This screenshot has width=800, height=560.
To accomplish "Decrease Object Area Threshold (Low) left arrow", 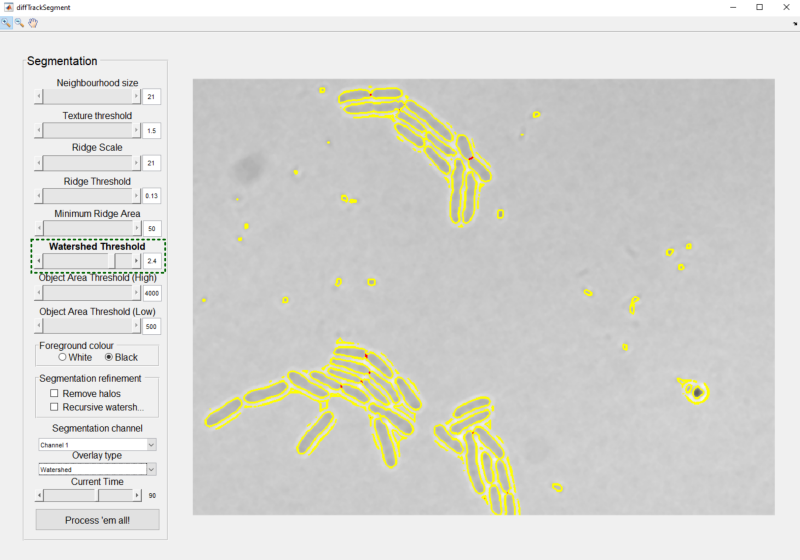I will (39, 326).
